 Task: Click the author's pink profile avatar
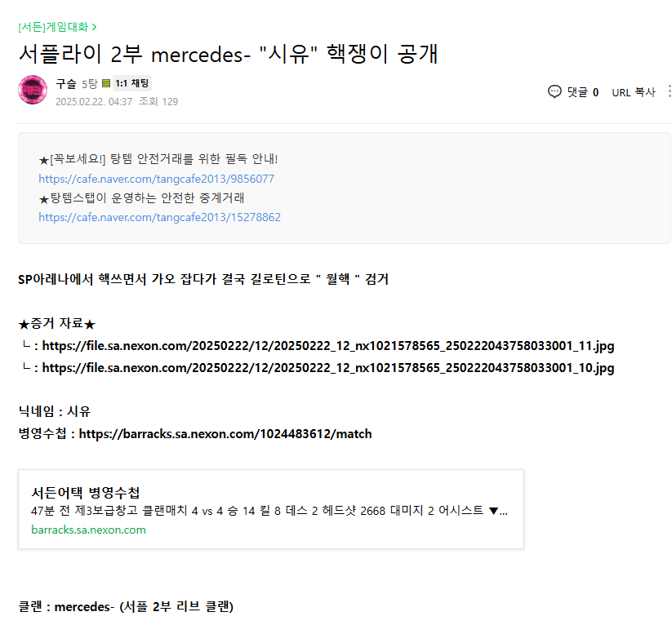click(x=33, y=90)
